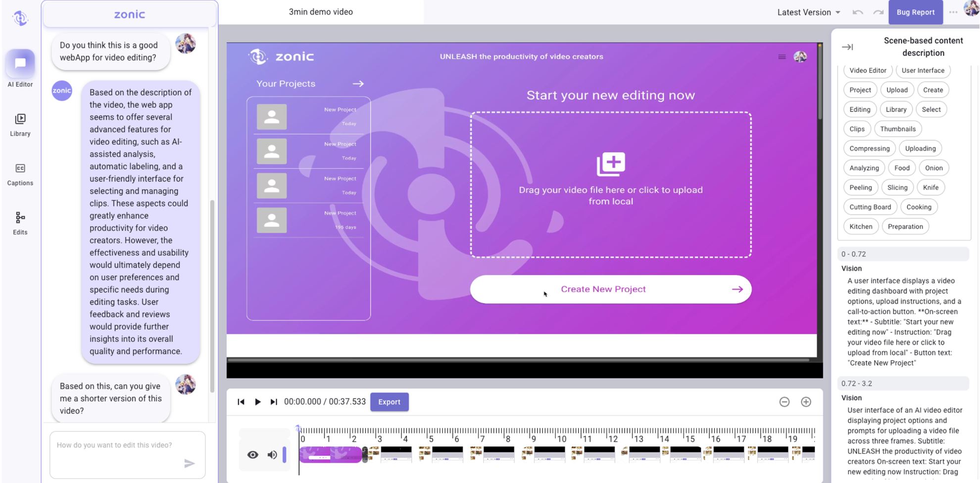Viewport: 980px width, 483px height.
Task: Send the chat message with arrow icon
Action: click(189, 463)
